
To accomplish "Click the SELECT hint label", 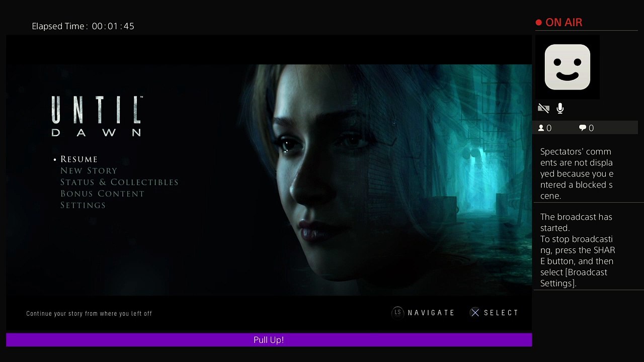I will point(501,313).
